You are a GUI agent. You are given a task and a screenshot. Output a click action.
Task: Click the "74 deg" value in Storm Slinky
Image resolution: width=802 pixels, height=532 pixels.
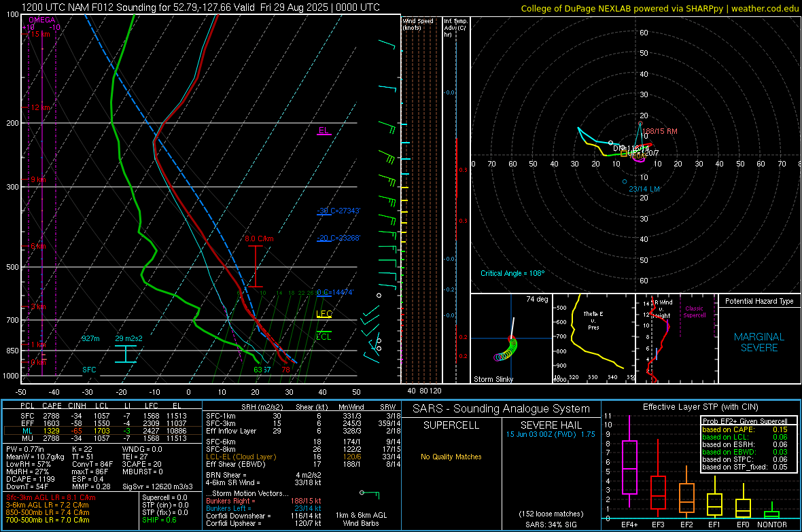pos(537,299)
